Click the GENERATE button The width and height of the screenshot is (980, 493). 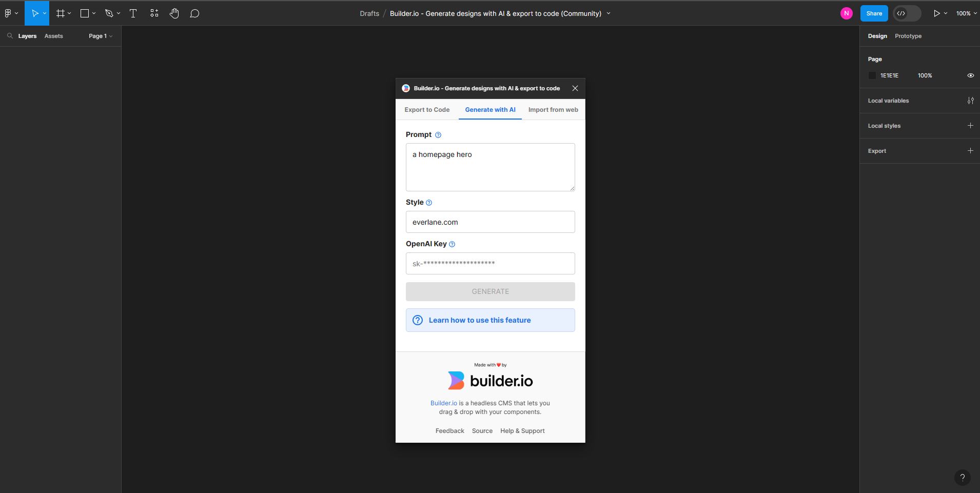[491, 291]
